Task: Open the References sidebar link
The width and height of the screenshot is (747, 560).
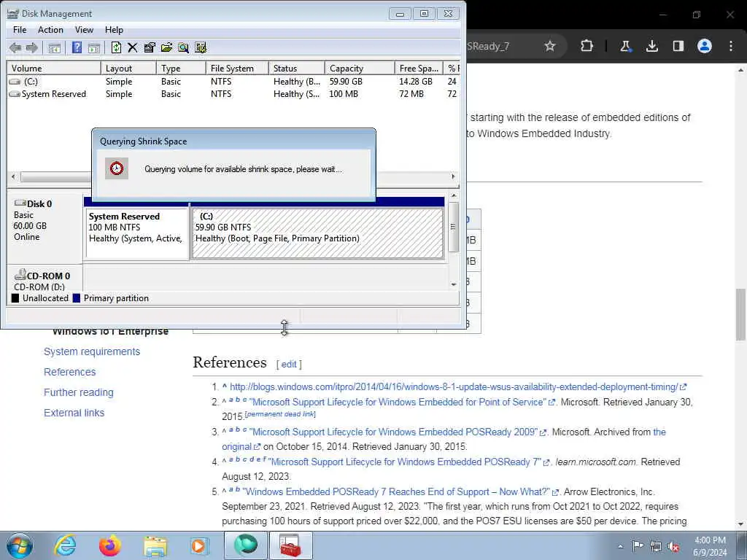Action: [x=69, y=372]
